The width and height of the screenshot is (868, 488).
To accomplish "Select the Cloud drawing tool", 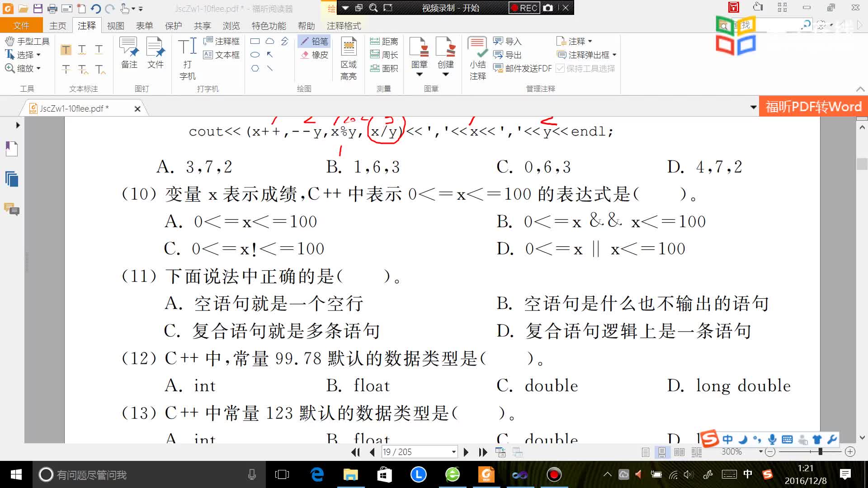I will point(270,41).
